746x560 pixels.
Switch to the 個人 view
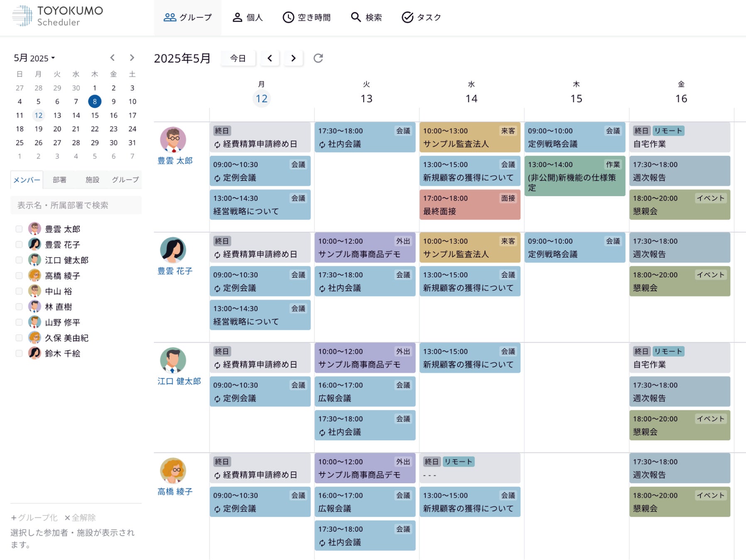247,17
